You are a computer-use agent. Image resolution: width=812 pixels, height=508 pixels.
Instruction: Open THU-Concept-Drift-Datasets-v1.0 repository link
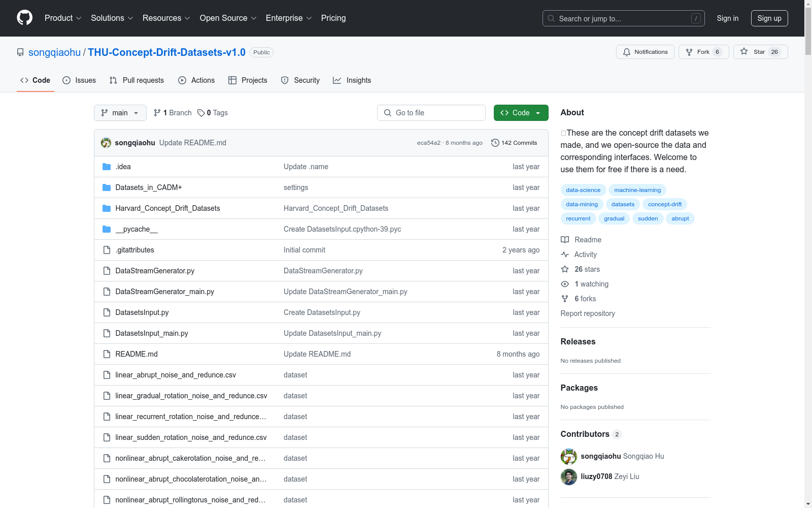coord(166,52)
